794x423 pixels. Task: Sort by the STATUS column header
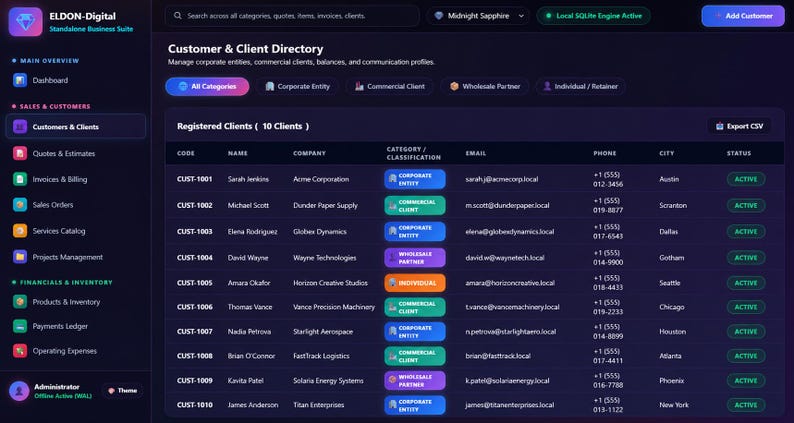pyautogui.click(x=739, y=153)
